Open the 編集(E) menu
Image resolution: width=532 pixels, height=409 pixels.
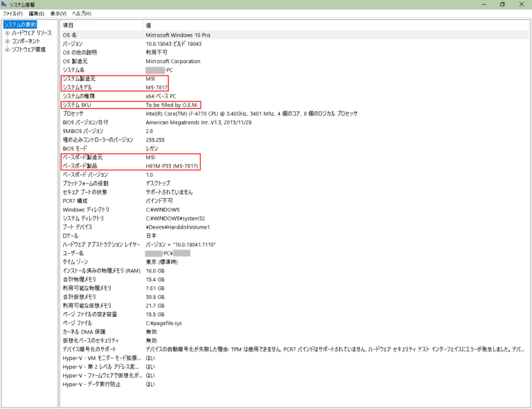point(36,14)
